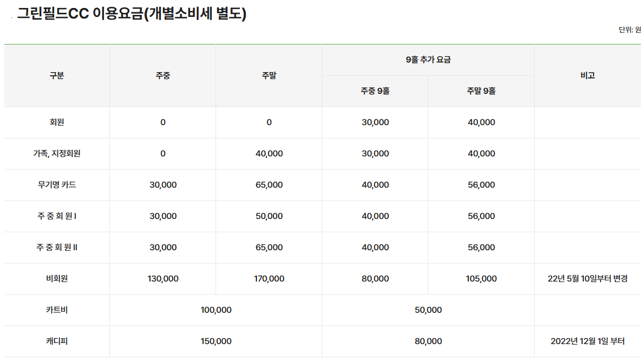Click the 22년 5월 10일부터 변경 note
Screen dimensions: 644x360
588,279
